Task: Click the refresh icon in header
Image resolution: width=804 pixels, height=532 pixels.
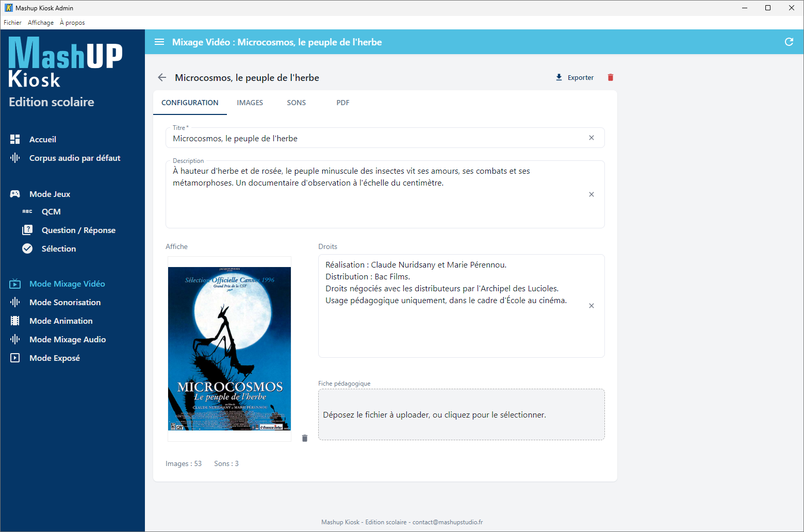Action: tap(789, 42)
